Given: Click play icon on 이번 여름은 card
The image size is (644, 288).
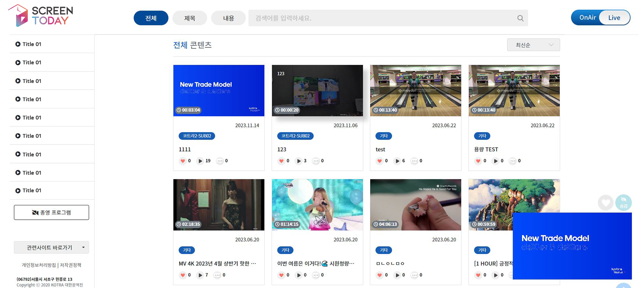Looking at the screenshot, I should [x=299, y=275].
